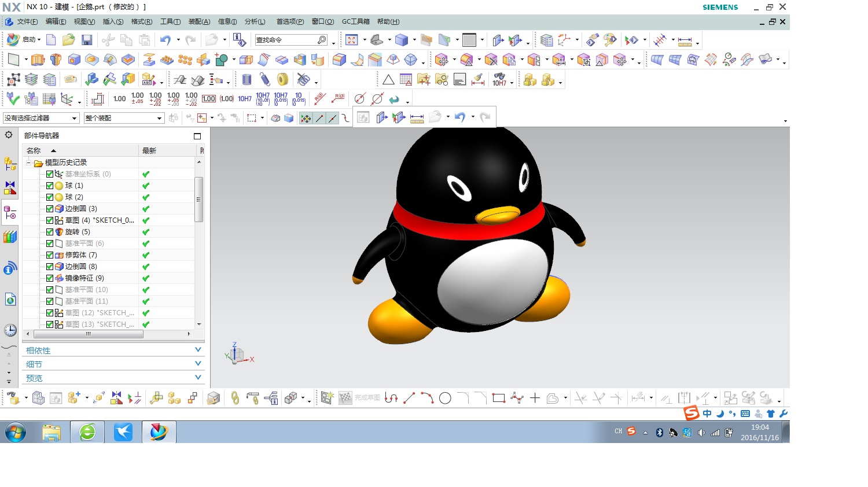Image resolution: width=868 pixels, height=487 pixels.
Task: Click the Move Face synchronous modeling icon
Action: [x=442, y=60]
